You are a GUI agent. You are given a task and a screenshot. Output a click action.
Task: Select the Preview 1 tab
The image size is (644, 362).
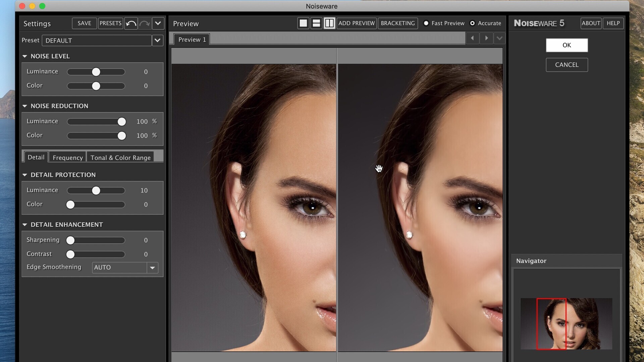192,40
